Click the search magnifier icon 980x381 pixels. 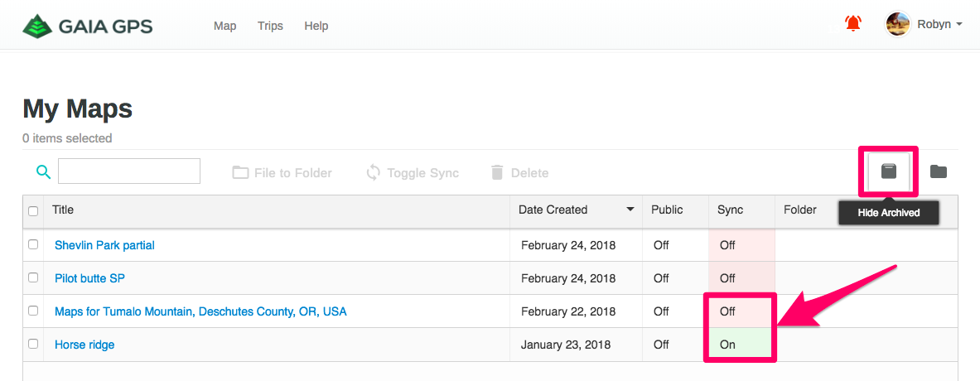click(x=43, y=172)
